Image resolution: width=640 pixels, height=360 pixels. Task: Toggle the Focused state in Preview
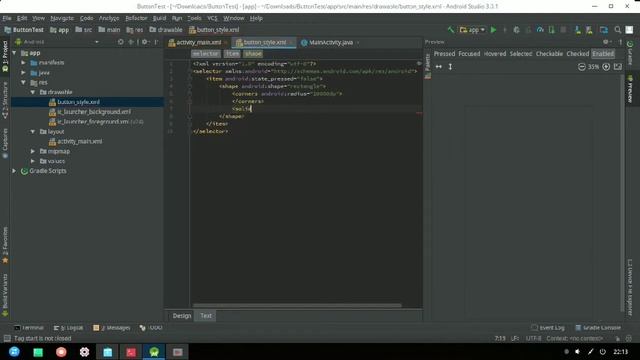469,54
